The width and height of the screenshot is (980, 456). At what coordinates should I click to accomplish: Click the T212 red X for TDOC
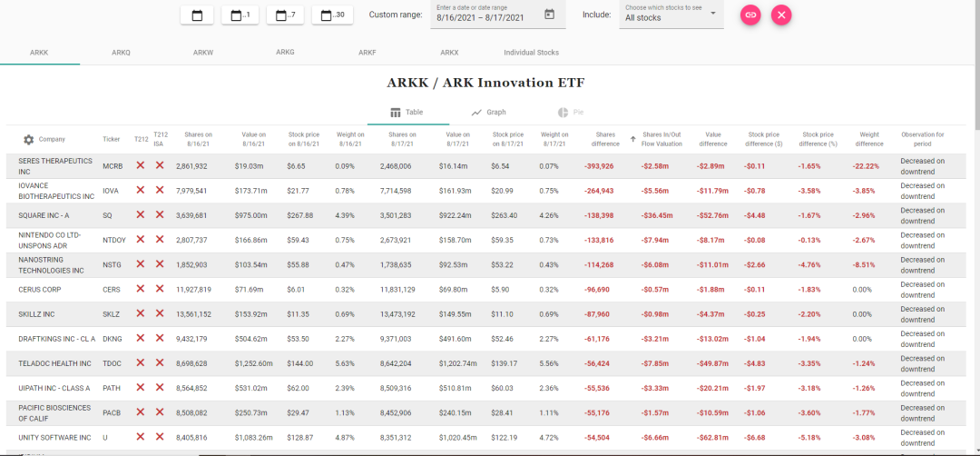[141, 362]
